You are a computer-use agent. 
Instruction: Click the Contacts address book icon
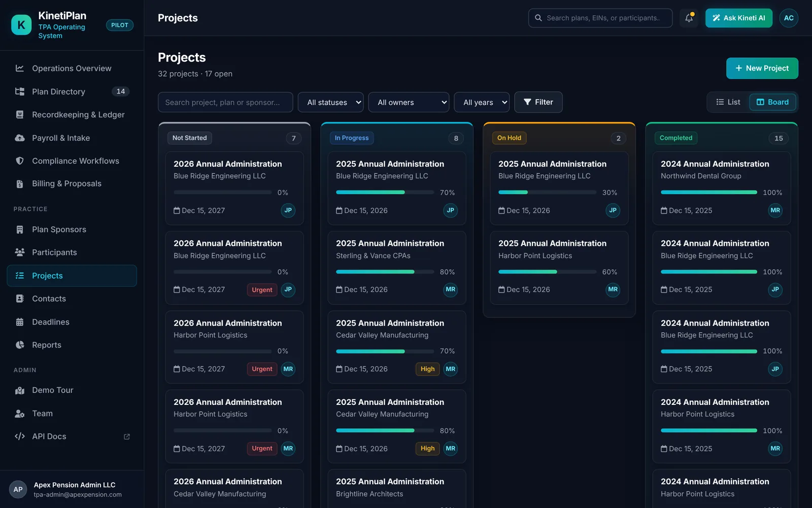point(20,299)
